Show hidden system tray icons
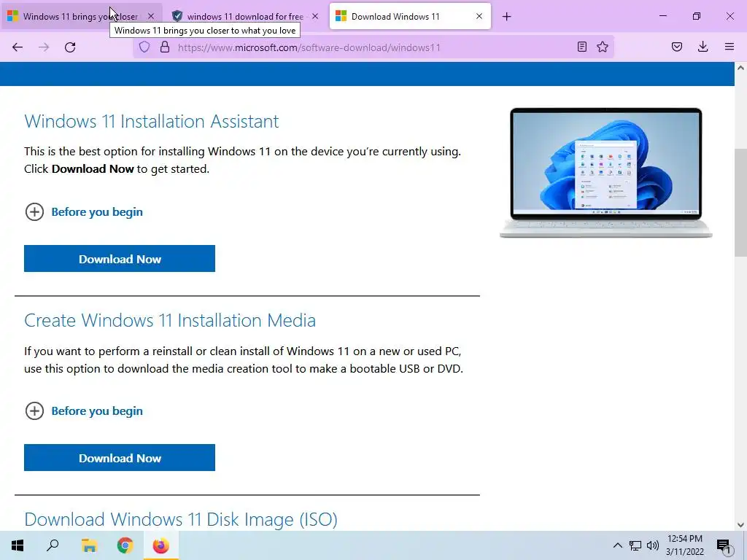The width and height of the screenshot is (747, 560). pyautogui.click(x=617, y=545)
